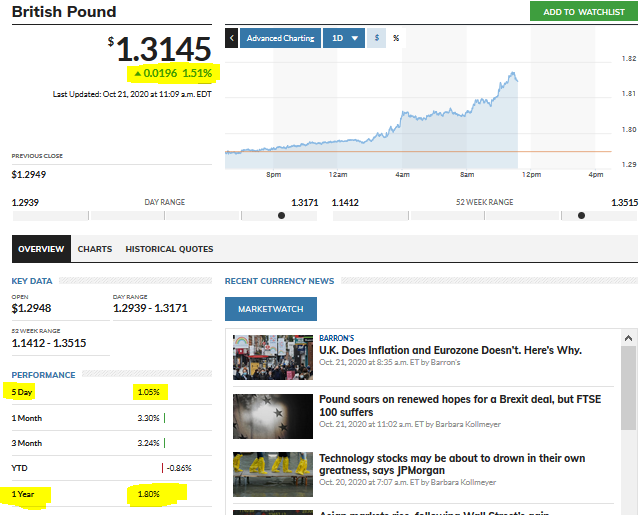This screenshot has height=515, width=643.
Task: Open the yellow boots article thumbnail
Action: (273, 474)
